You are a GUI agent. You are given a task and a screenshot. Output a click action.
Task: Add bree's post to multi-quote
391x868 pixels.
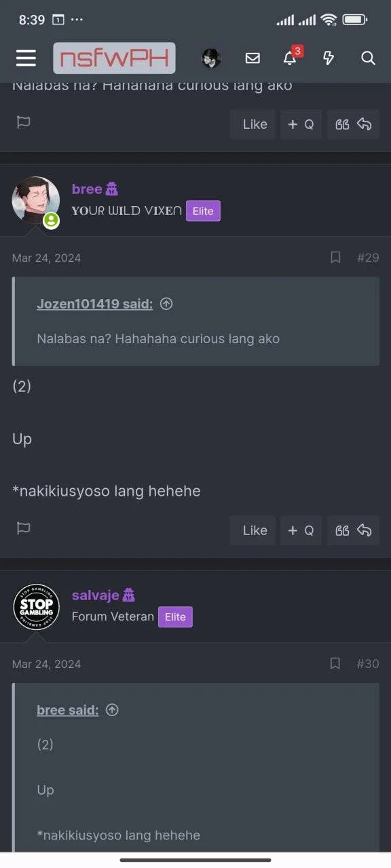pos(301,530)
